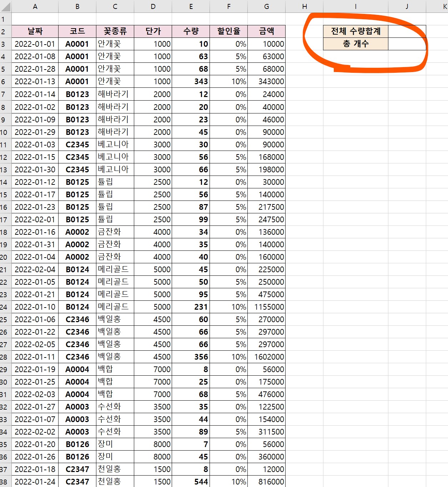Click code cell B0123 in row 7
Screen dimensions: 448x487
(77, 94)
